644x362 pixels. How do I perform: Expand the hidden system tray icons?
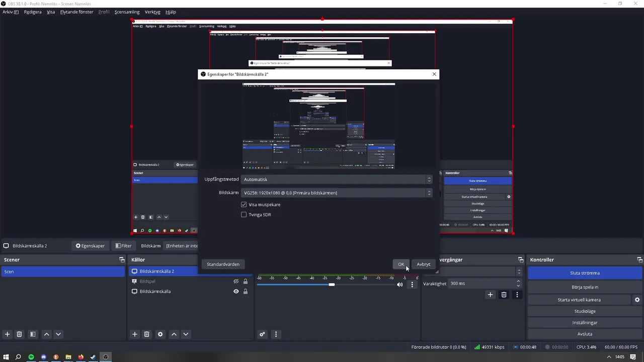(x=609, y=357)
